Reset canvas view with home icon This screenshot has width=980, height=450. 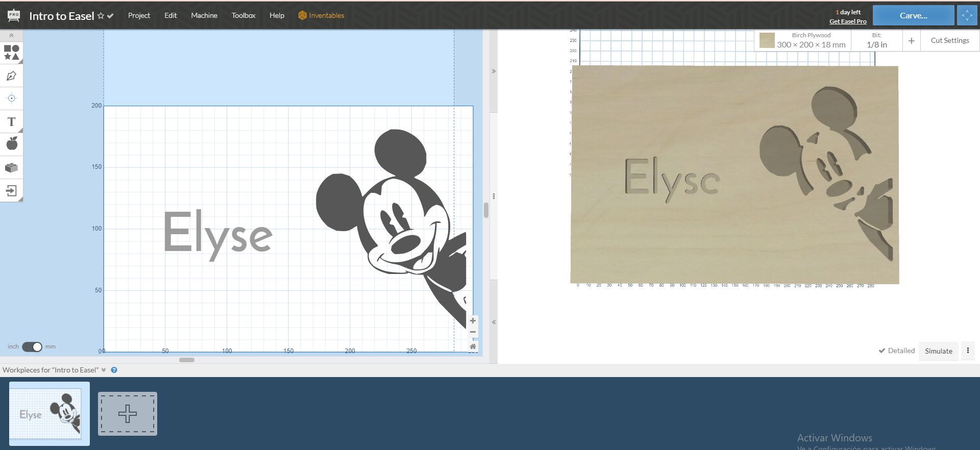click(473, 346)
